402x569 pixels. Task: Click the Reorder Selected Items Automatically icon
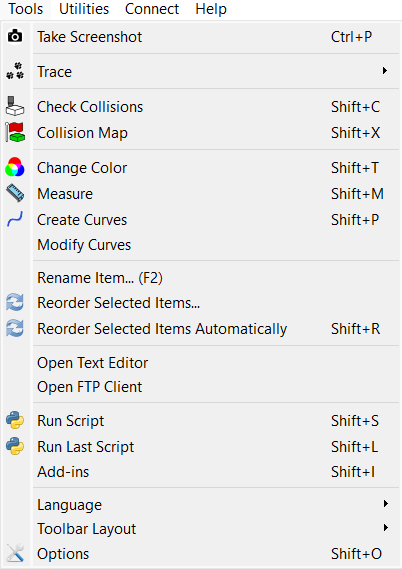point(15,328)
